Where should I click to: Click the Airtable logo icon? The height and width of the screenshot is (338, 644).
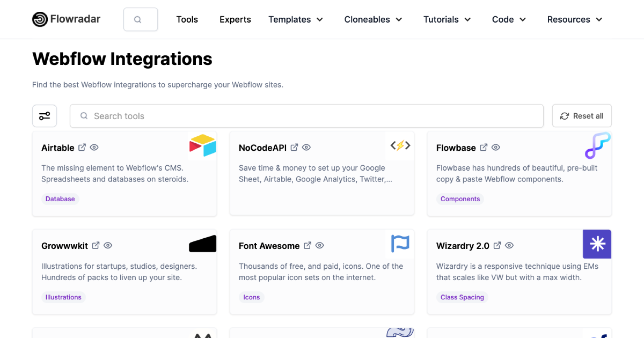[203, 145]
